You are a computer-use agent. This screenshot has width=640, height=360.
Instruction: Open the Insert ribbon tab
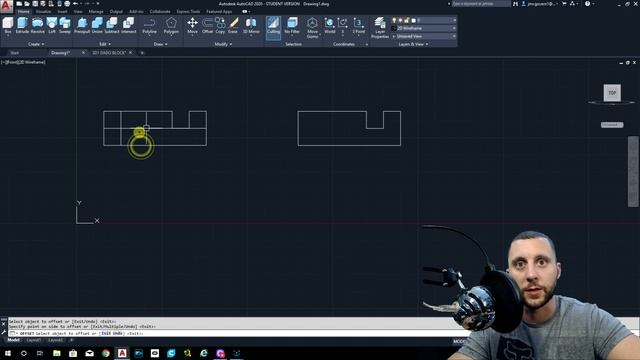click(x=62, y=11)
